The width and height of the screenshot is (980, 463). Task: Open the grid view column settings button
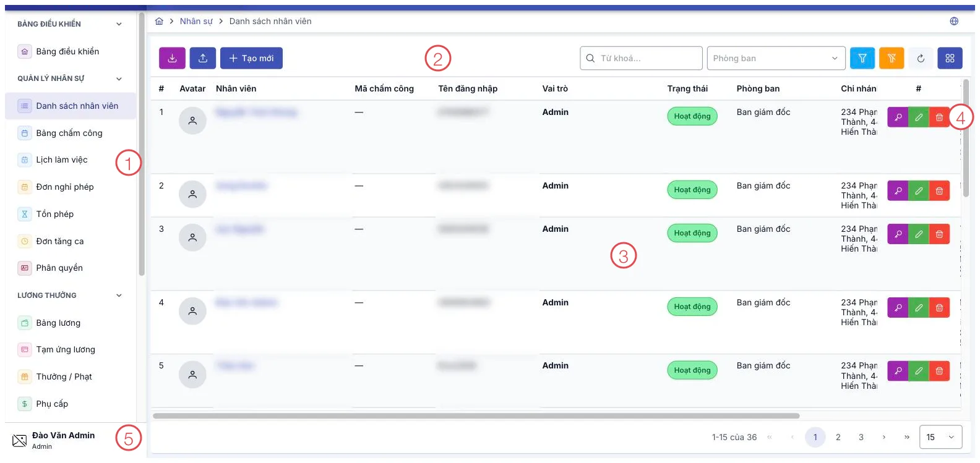coord(950,58)
